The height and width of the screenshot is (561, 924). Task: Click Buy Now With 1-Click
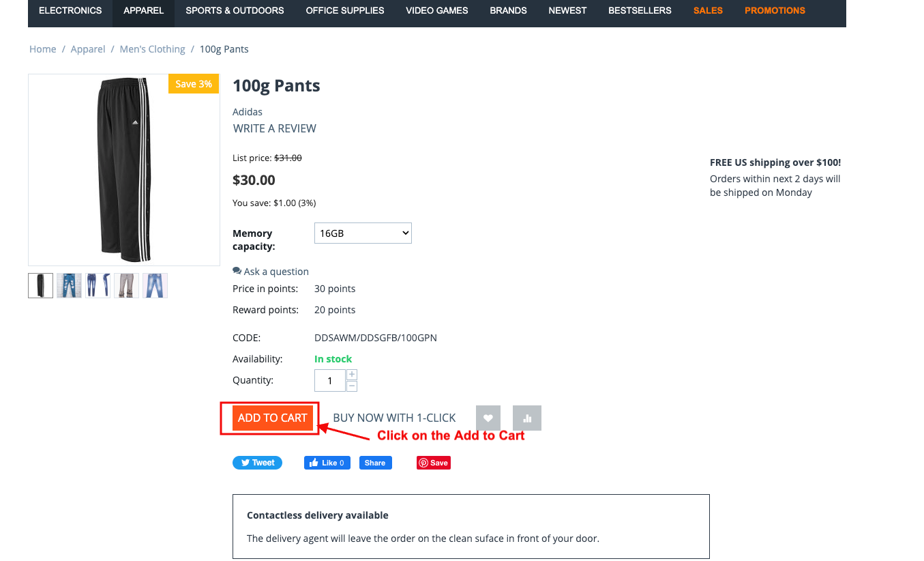click(394, 418)
